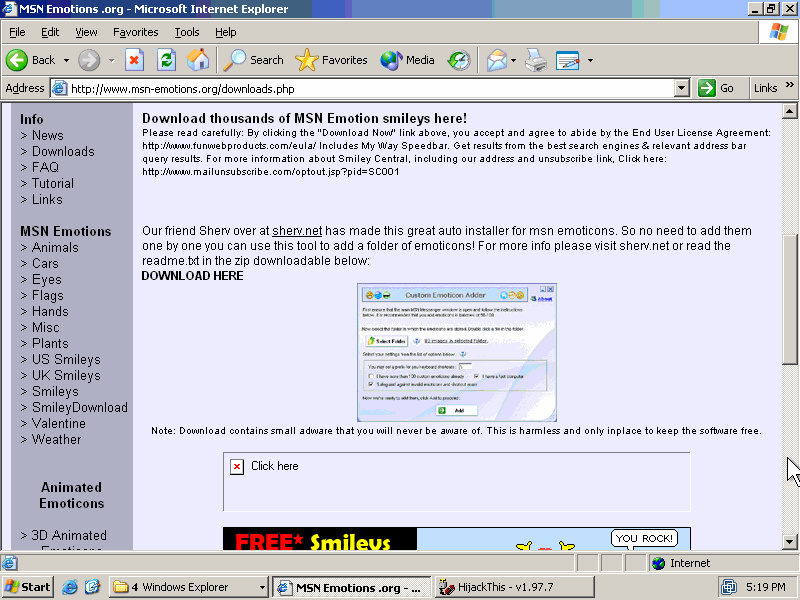
Task: Open the History clock icon
Action: pyautogui.click(x=459, y=60)
